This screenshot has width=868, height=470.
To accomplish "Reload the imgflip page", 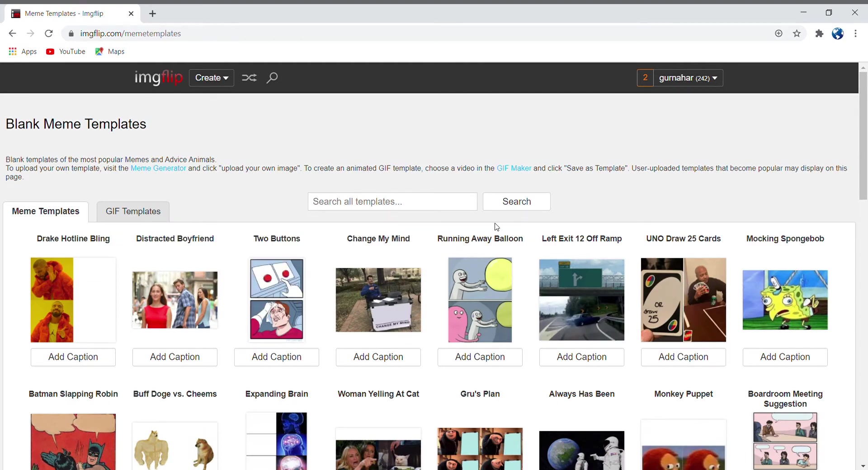I will click(x=49, y=33).
